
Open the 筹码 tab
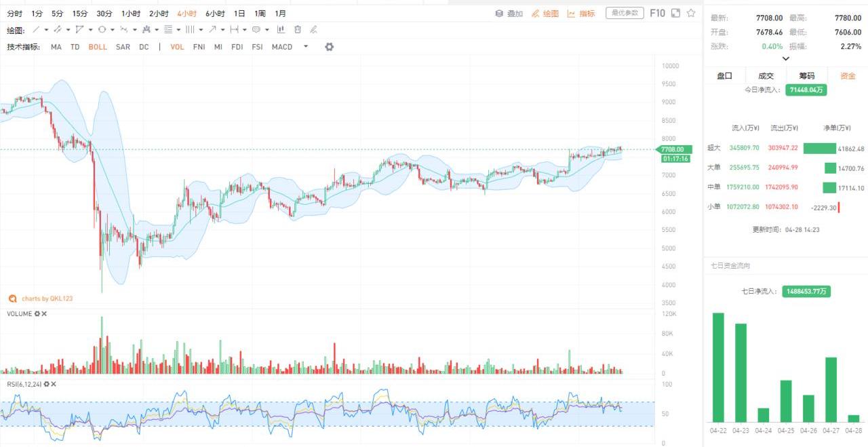(x=806, y=76)
